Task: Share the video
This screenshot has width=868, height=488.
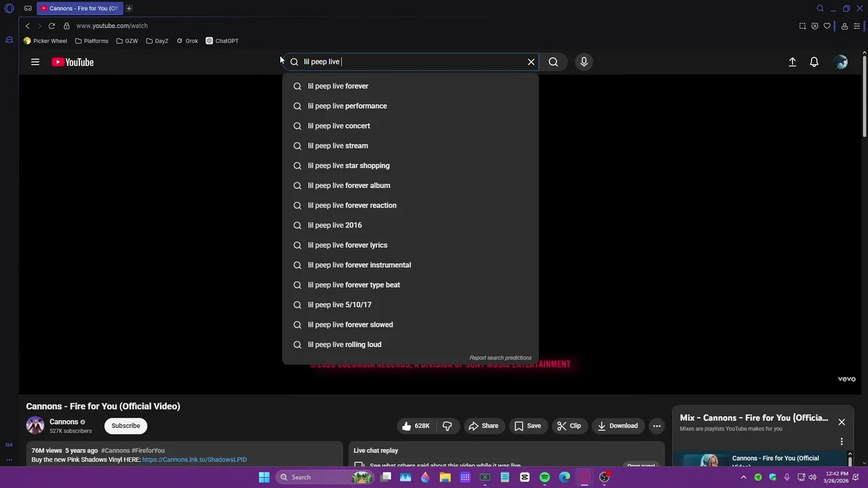Action: [484, 426]
